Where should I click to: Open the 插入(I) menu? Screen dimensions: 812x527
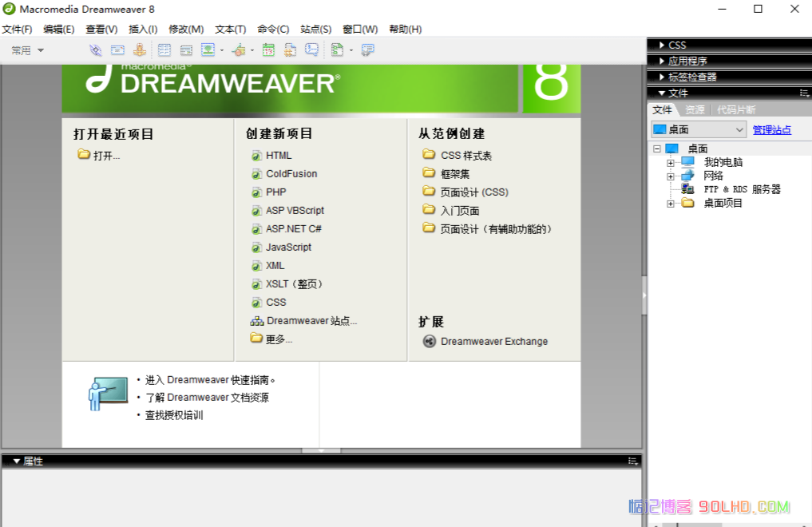click(143, 30)
